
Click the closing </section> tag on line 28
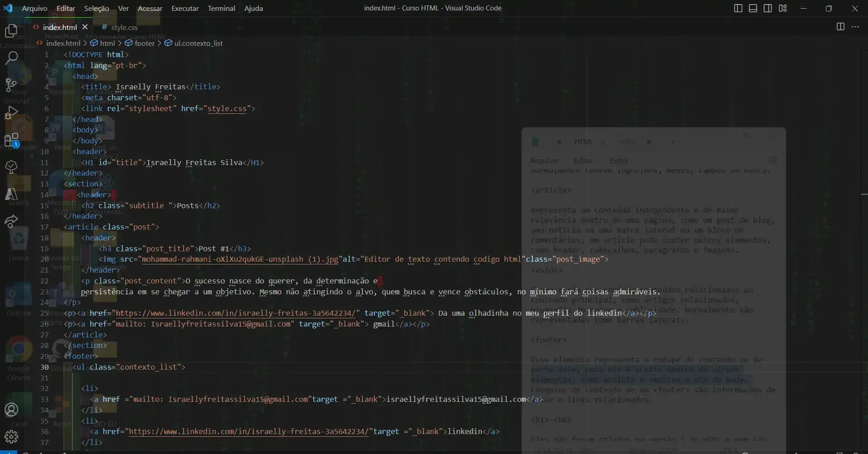pyautogui.click(x=85, y=345)
